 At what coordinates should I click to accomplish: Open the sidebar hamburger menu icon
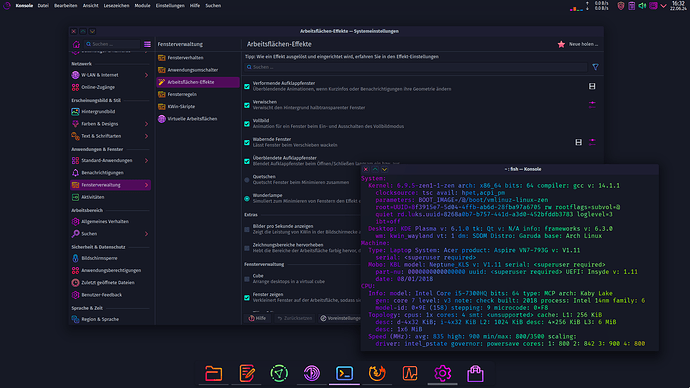click(147, 44)
